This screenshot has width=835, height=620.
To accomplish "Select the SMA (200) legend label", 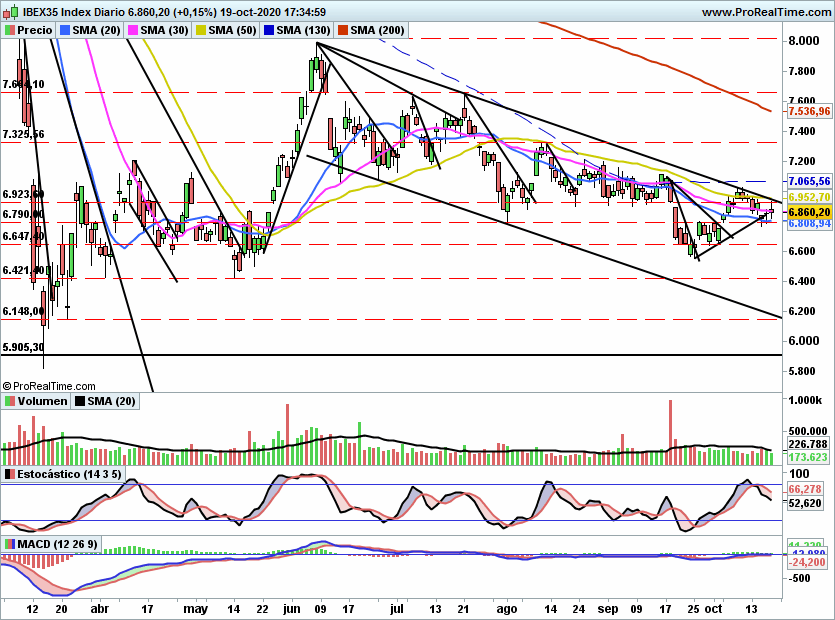I will [377, 30].
